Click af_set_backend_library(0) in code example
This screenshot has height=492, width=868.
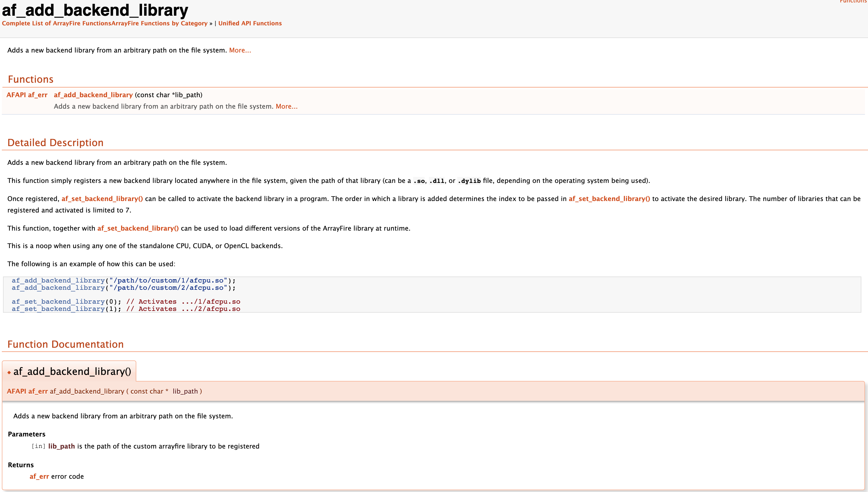[x=58, y=302]
